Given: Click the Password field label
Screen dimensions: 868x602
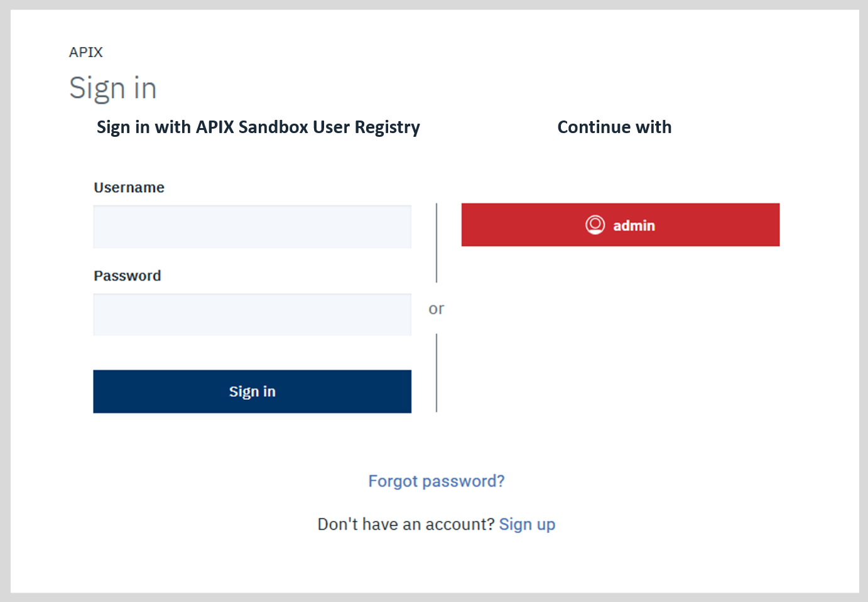Looking at the screenshot, I should pyautogui.click(x=127, y=276).
